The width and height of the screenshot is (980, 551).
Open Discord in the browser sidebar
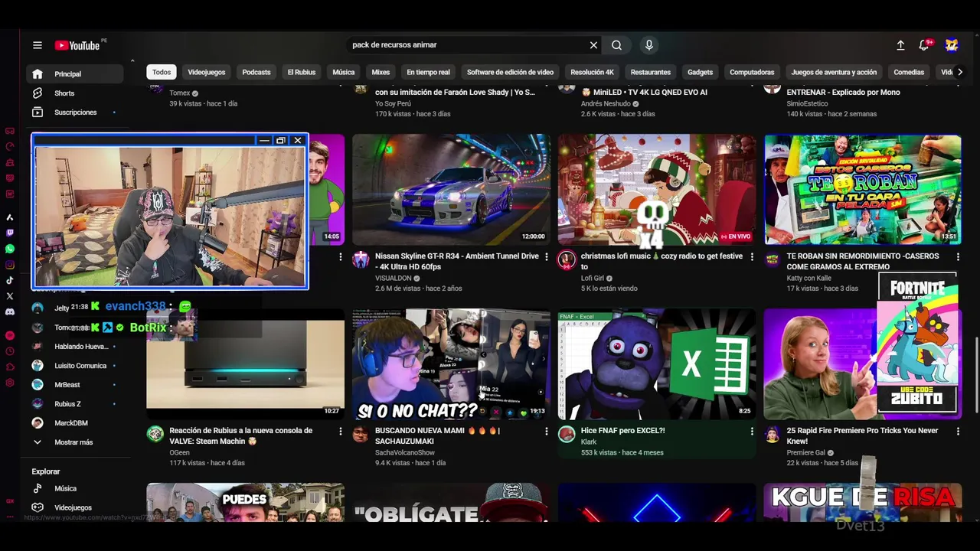[x=10, y=311]
